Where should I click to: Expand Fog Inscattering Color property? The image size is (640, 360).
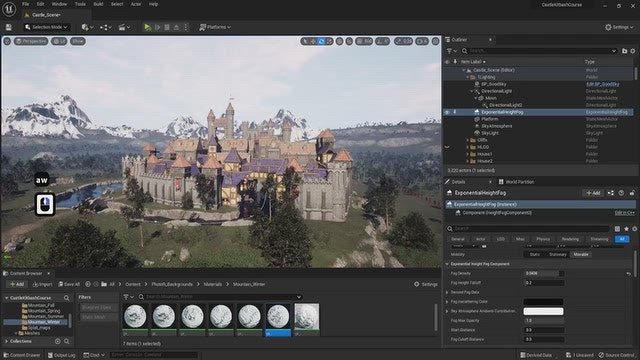(447, 302)
